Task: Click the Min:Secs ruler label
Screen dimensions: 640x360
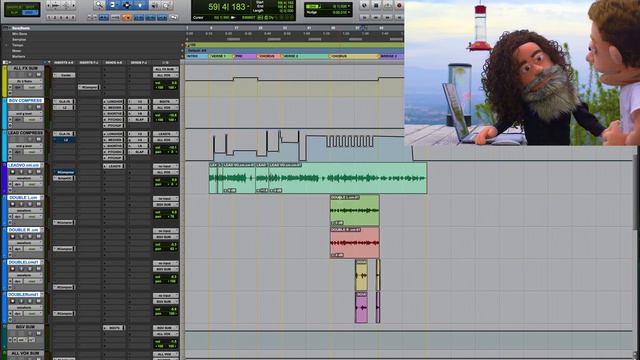Action: [19, 34]
